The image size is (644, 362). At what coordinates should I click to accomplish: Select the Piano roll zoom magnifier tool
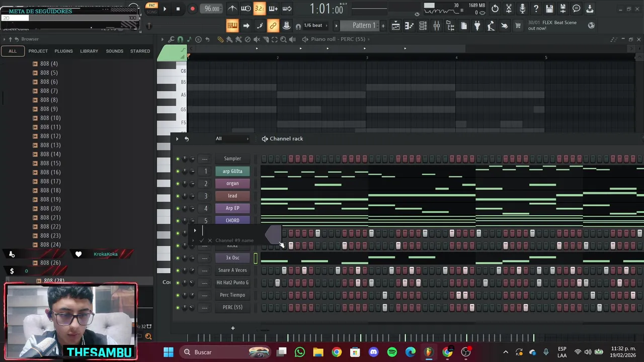coord(283,39)
